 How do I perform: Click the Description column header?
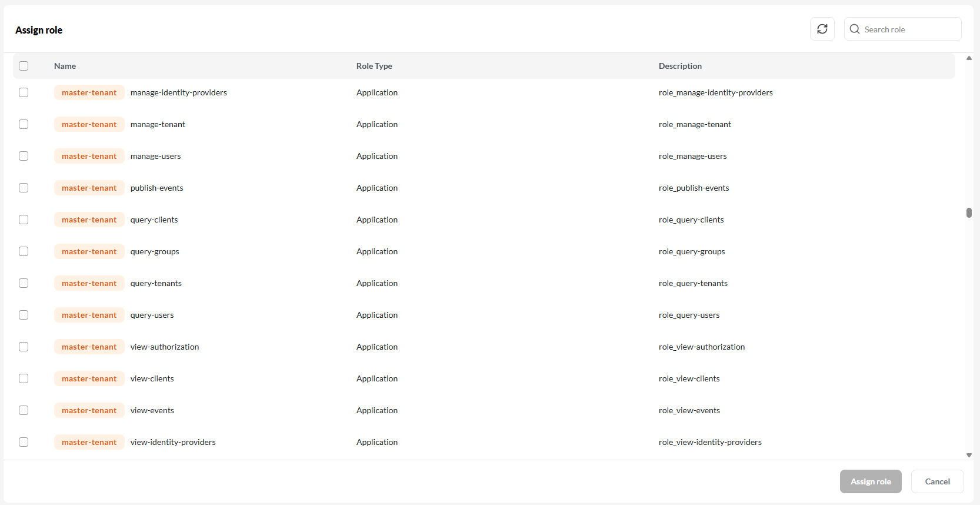coord(680,66)
